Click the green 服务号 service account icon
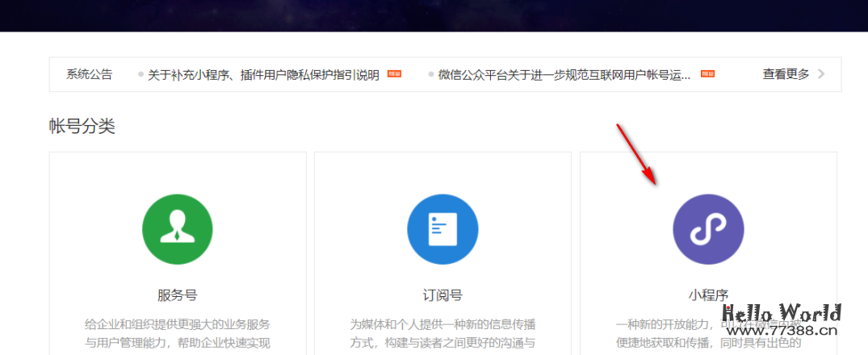Screen dimensions: 868x355 177,229
